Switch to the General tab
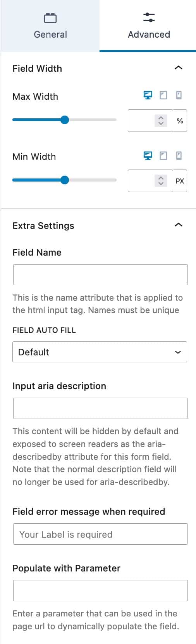 click(50, 26)
